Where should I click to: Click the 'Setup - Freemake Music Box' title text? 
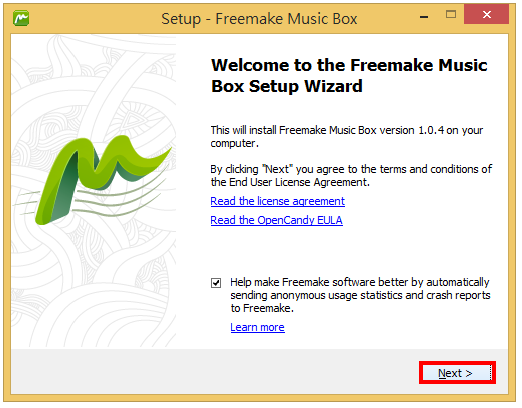259,19
